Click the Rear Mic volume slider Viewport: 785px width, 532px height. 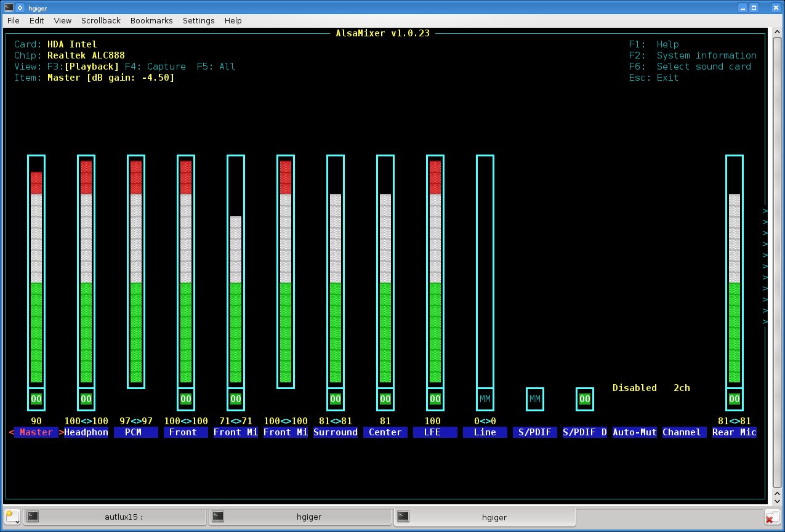(x=735, y=272)
